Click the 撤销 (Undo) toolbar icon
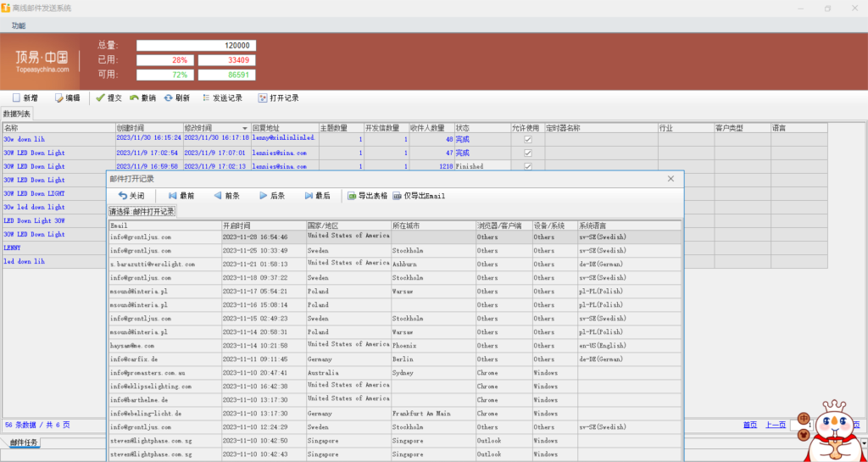The width and height of the screenshot is (868, 462). 135,97
